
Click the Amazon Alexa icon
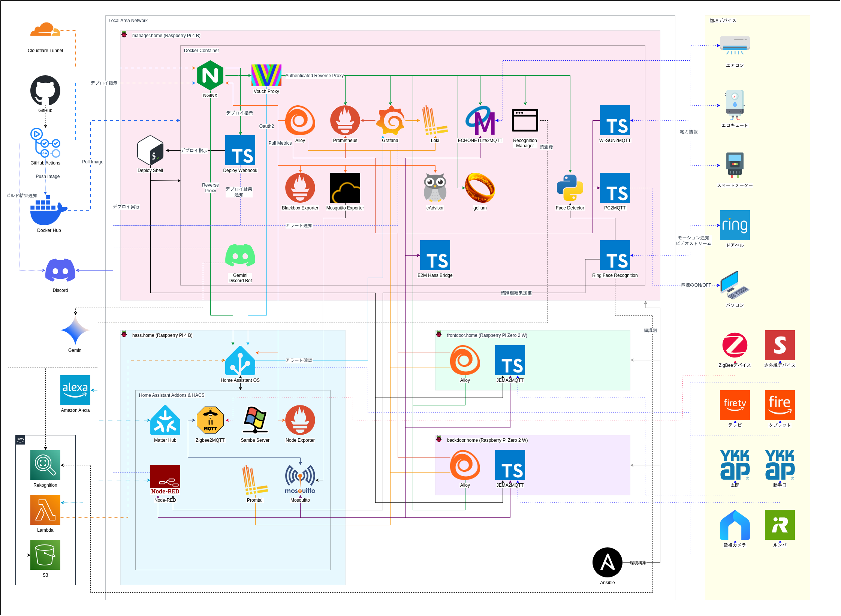tap(75, 390)
